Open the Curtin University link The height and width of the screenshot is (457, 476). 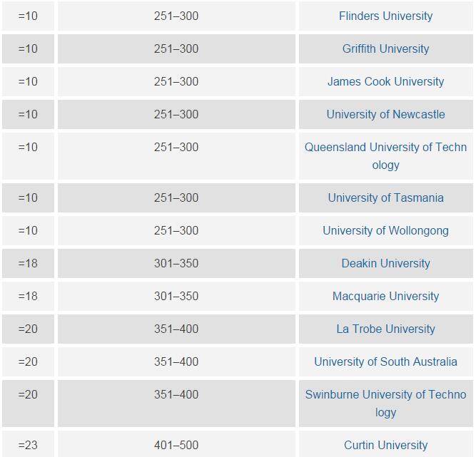[385, 445]
